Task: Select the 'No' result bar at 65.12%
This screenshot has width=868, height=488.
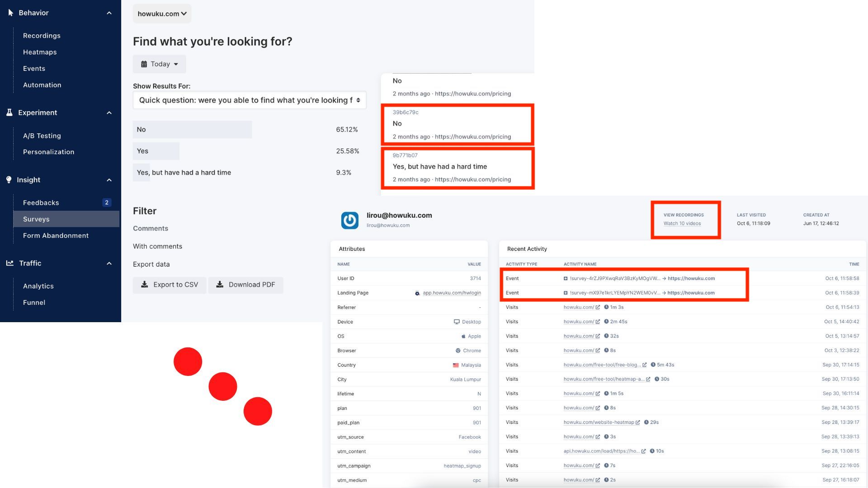Action: coord(192,130)
